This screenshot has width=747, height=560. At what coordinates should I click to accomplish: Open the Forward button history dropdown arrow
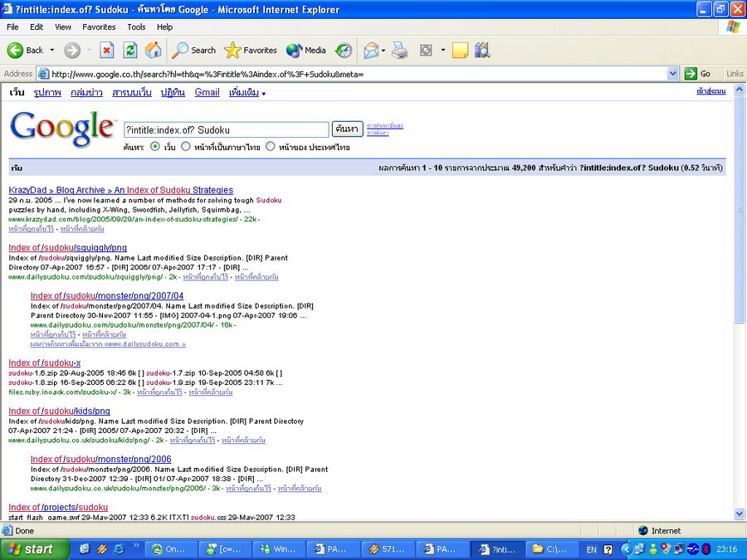coord(89,50)
